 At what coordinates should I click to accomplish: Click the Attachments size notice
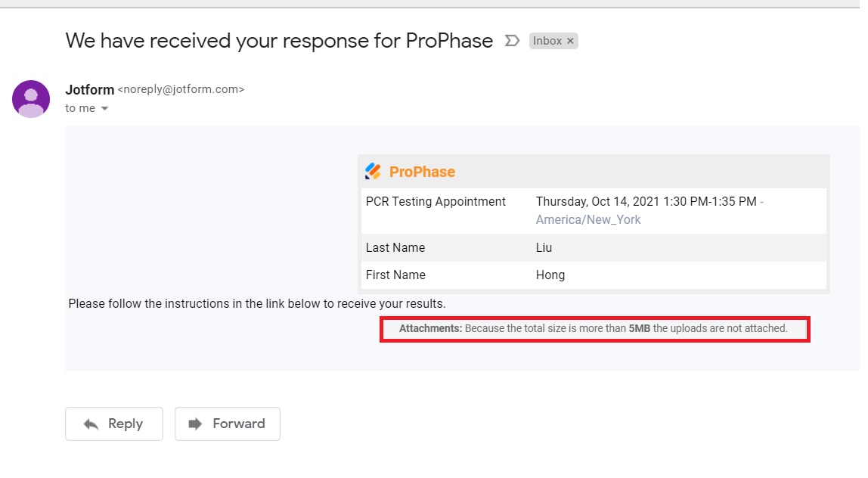[594, 329]
